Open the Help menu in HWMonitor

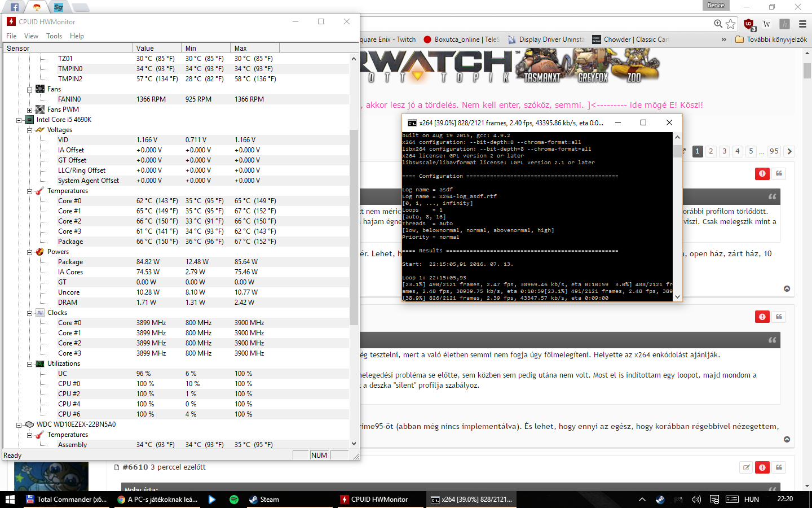[77, 36]
